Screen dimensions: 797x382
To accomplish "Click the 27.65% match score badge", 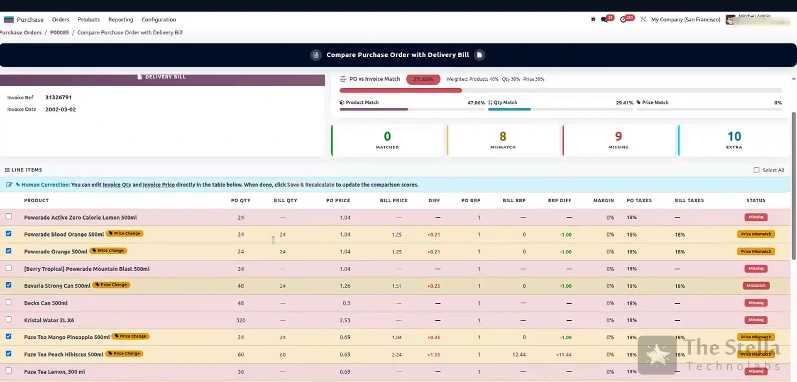I will pos(423,79).
